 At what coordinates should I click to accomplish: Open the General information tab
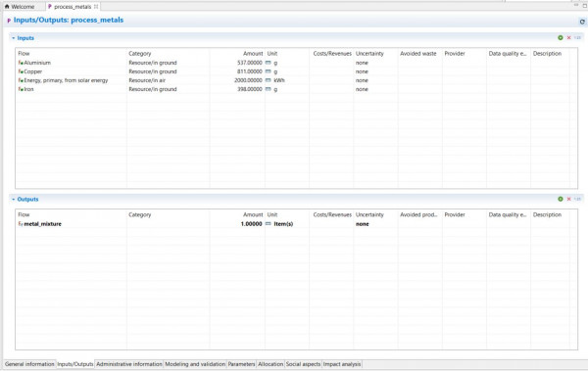[29, 364]
